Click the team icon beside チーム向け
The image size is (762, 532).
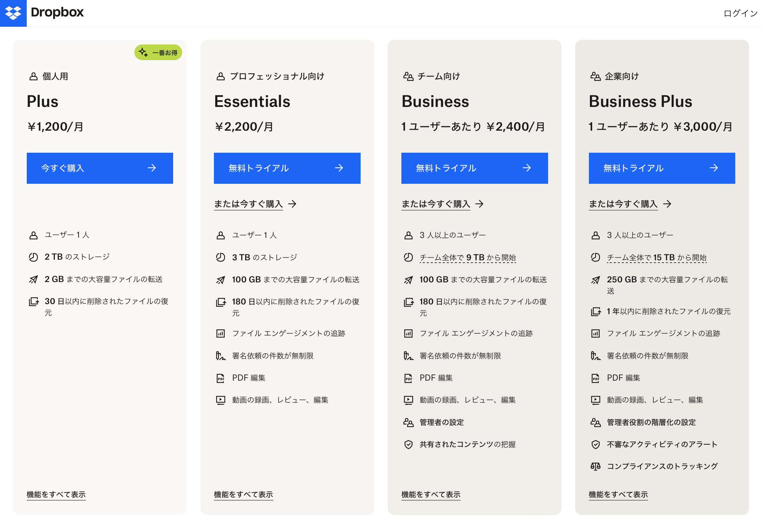[408, 77]
